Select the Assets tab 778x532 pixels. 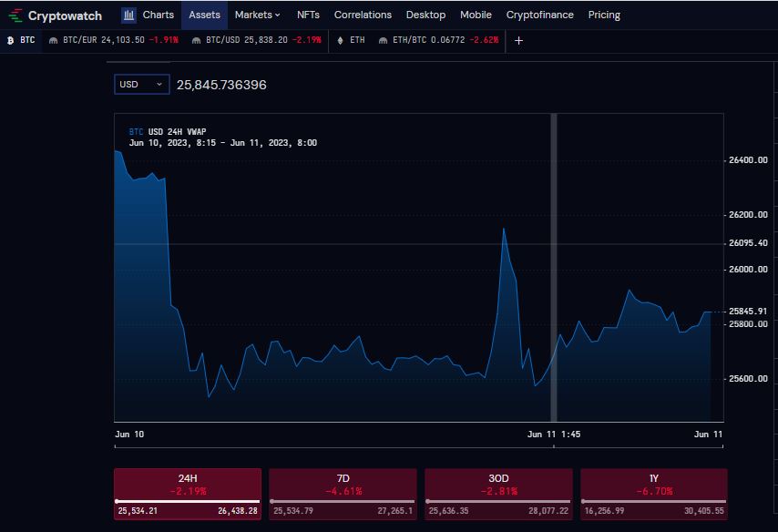tap(204, 15)
